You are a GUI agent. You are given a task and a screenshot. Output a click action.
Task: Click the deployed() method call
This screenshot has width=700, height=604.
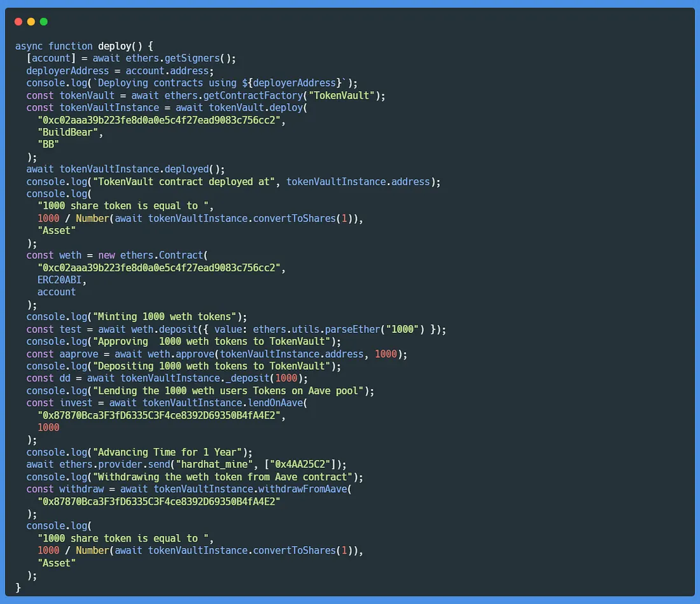(x=189, y=169)
